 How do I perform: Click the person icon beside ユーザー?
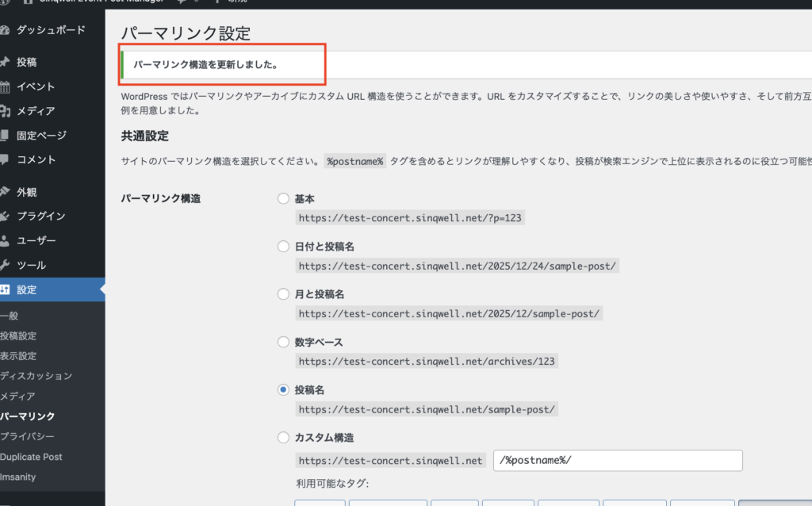point(5,240)
